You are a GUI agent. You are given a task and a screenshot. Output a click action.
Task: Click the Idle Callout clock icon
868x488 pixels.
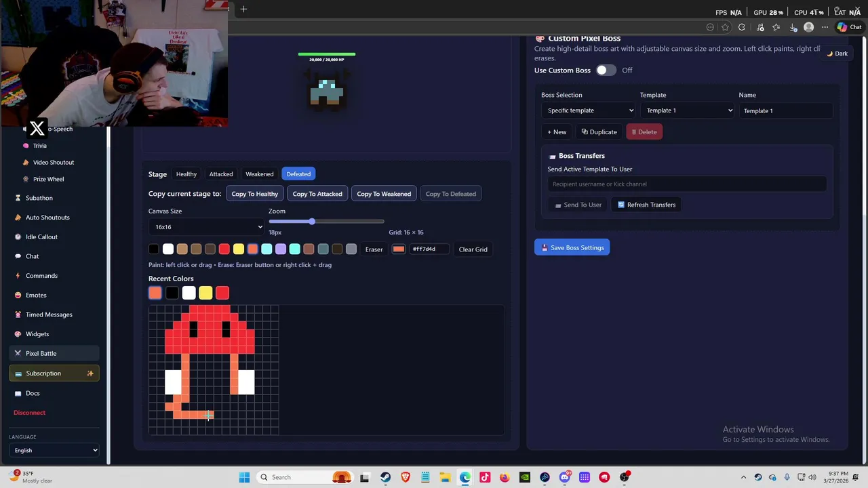pos(18,237)
